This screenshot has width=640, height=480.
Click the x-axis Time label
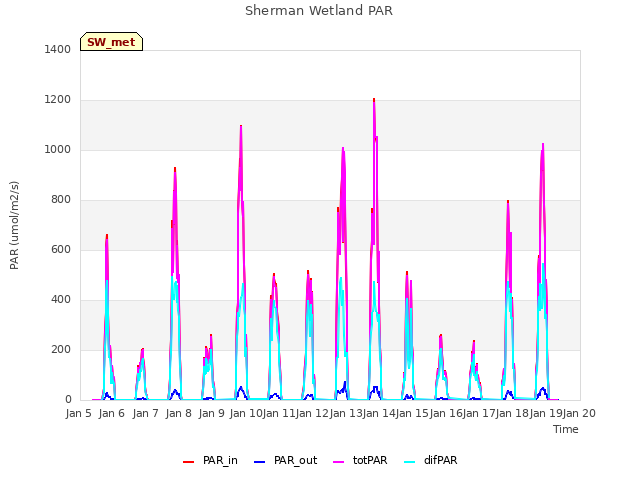click(566, 429)
